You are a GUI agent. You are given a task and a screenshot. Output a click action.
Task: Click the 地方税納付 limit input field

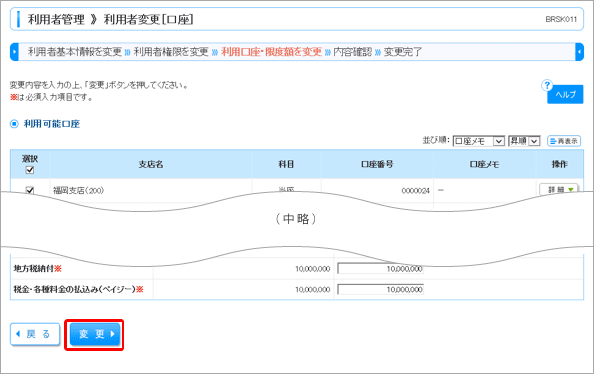click(380, 269)
